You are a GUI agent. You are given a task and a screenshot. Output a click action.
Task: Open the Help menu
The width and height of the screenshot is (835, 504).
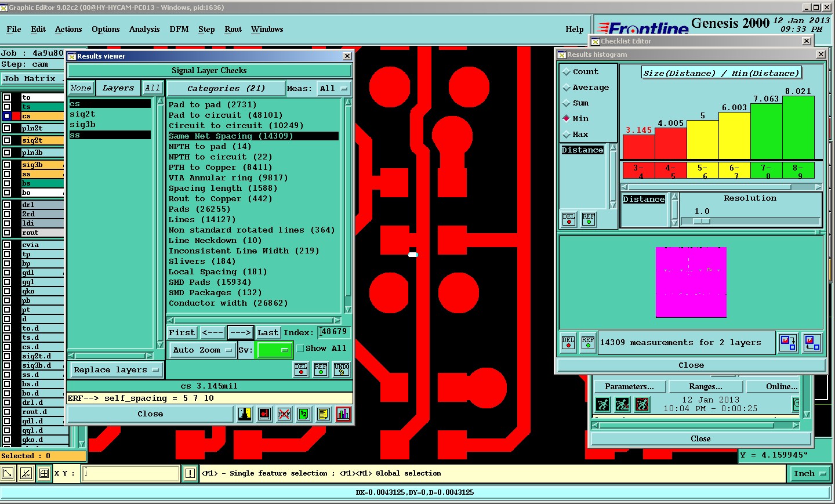(575, 29)
